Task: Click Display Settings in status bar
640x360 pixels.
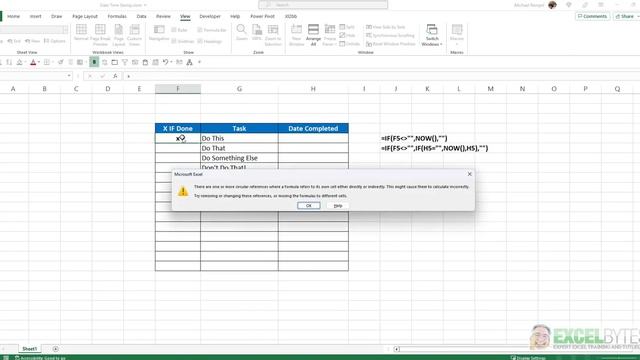Action: [x=528, y=358]
